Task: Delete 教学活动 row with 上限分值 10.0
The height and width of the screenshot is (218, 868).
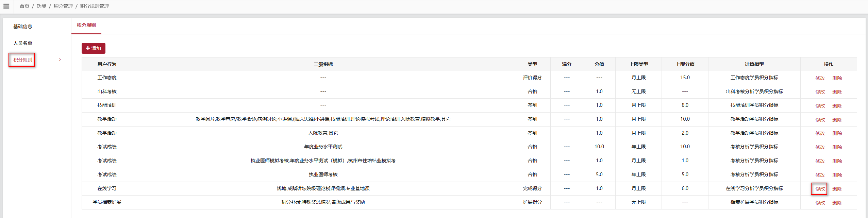Action: pos(837,120)
